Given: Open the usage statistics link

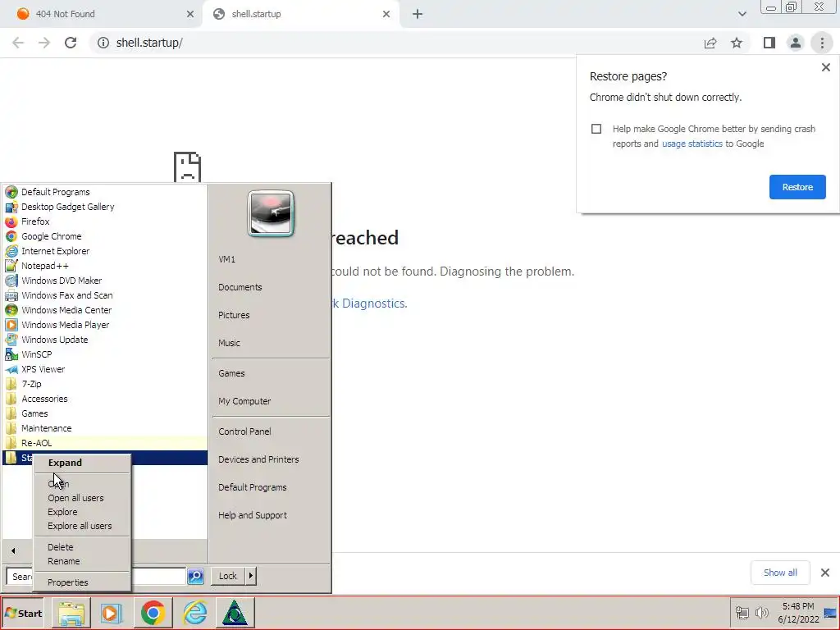Looking at the screenshot, I should [x=692, y=144].
